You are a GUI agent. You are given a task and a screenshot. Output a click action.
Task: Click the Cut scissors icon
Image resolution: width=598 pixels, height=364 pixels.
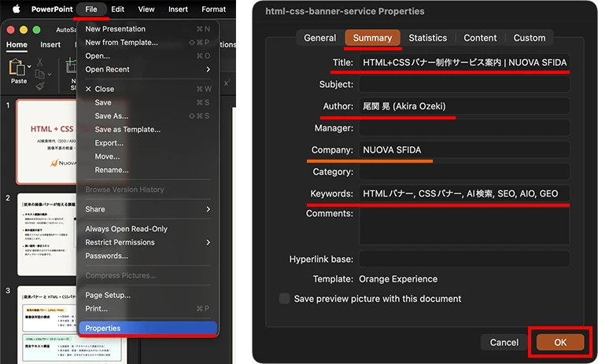point(39,61)
